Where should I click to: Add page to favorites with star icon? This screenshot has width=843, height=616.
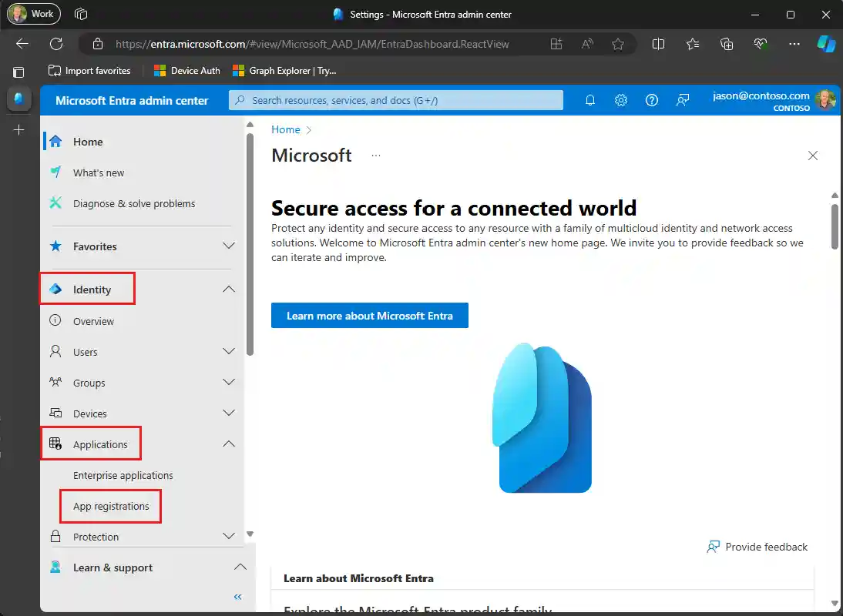pos(617,44)
